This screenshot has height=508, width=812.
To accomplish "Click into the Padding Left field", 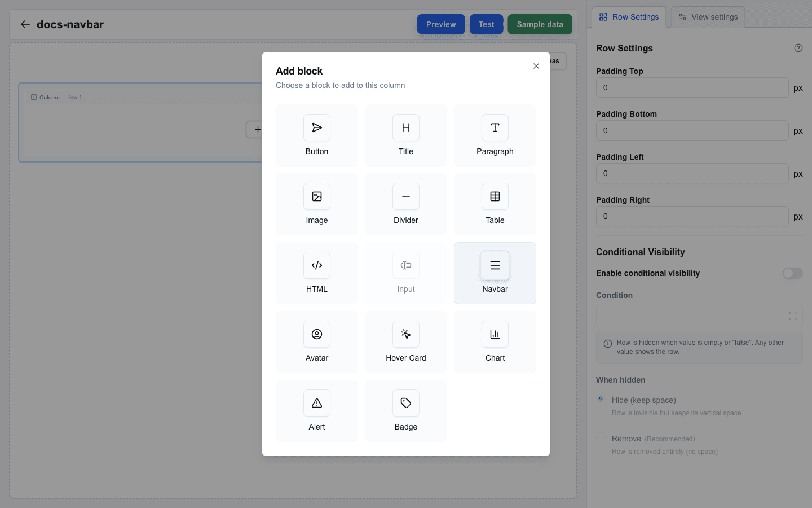I will pos(692,173).
